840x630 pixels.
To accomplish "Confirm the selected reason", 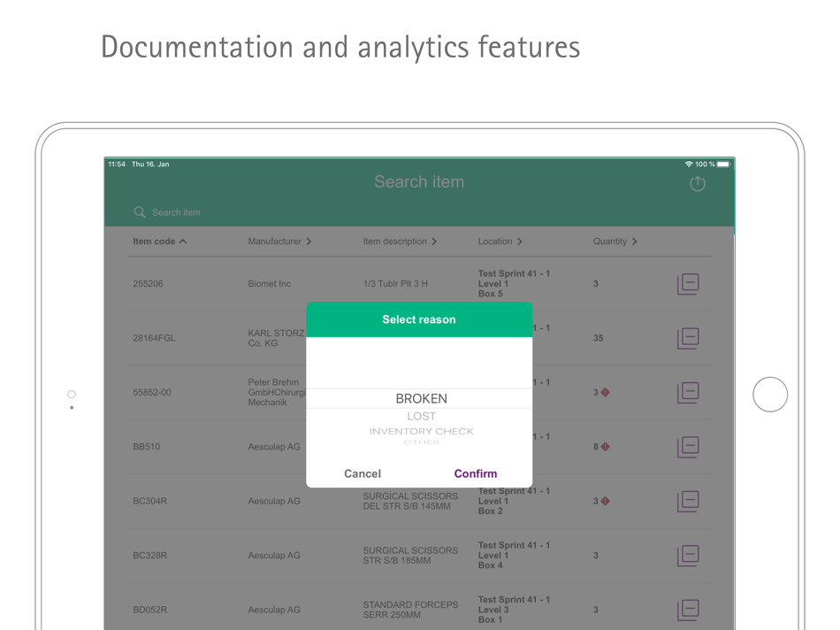I will click(476, 473).
